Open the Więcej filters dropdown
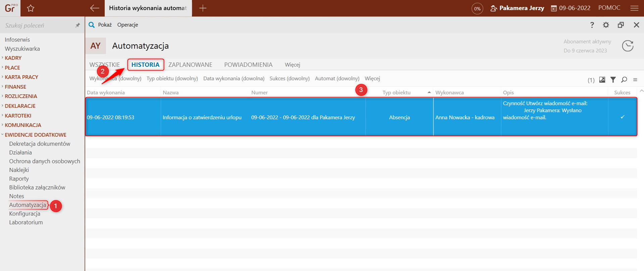This screenshot has height=271, width=644. point(372,79)
